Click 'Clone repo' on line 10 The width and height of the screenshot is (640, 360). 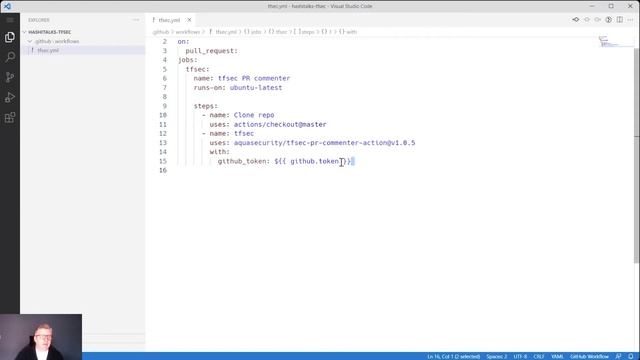coord(254,115)
